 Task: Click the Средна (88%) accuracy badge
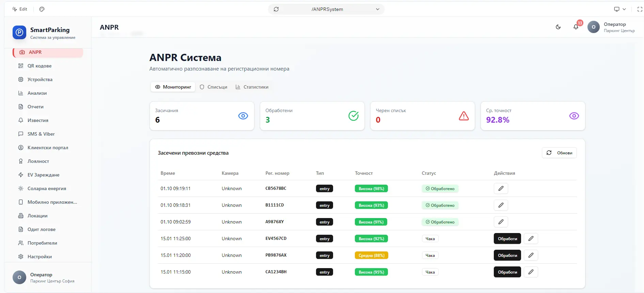tap(372, 255)
